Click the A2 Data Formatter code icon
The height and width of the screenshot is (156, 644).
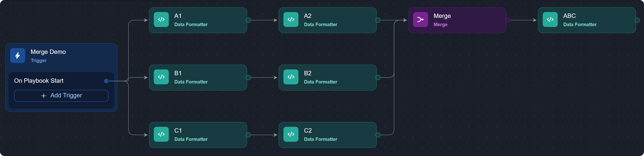coord(291,20)
